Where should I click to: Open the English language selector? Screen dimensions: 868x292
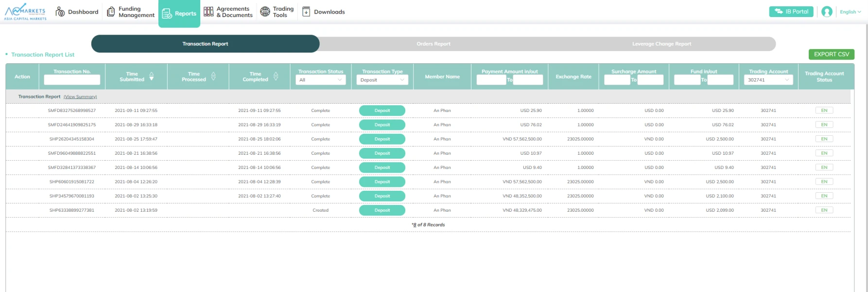click(x=850, y=12)
